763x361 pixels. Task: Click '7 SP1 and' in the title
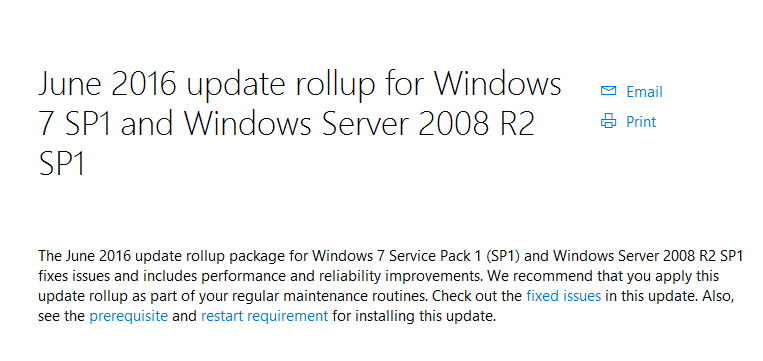pyautogui.click(x=106, y=124)
